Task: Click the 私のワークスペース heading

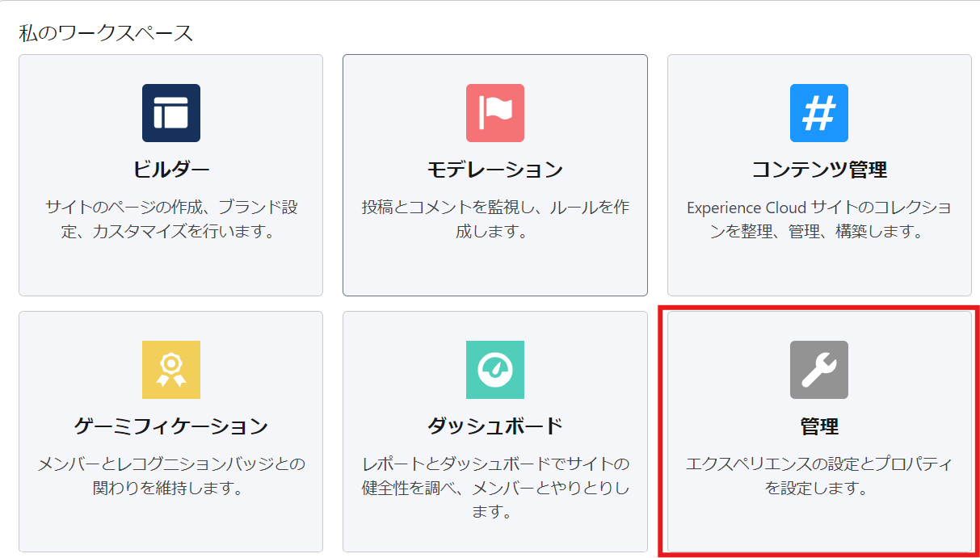Action: click(x=106, y=33)
